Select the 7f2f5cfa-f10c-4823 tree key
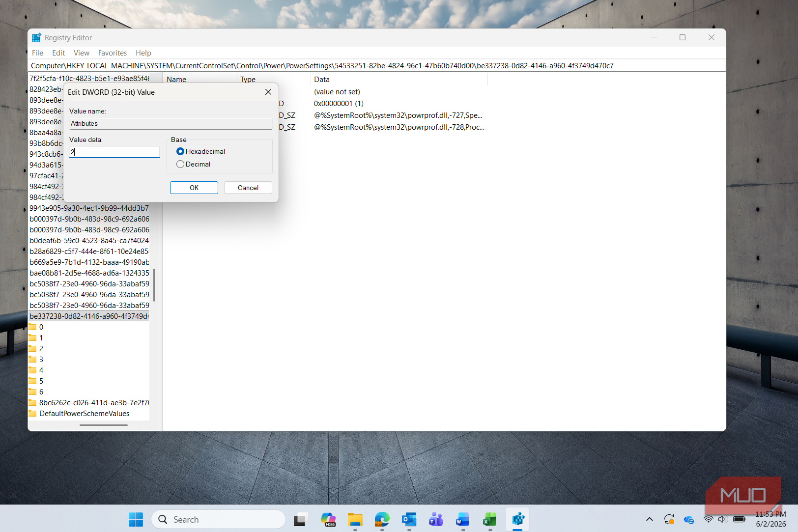 click(89, 79)
